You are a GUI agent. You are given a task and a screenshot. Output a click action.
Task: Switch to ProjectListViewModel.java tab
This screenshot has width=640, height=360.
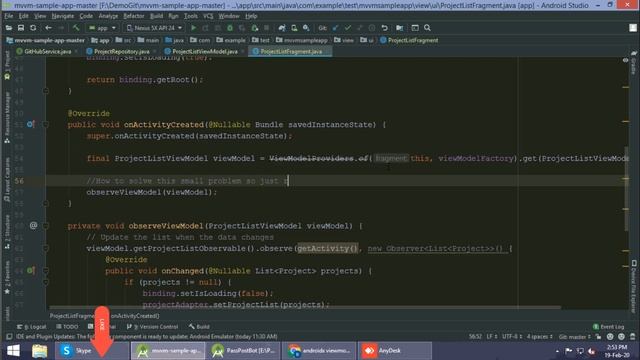(x=204, y=52)
